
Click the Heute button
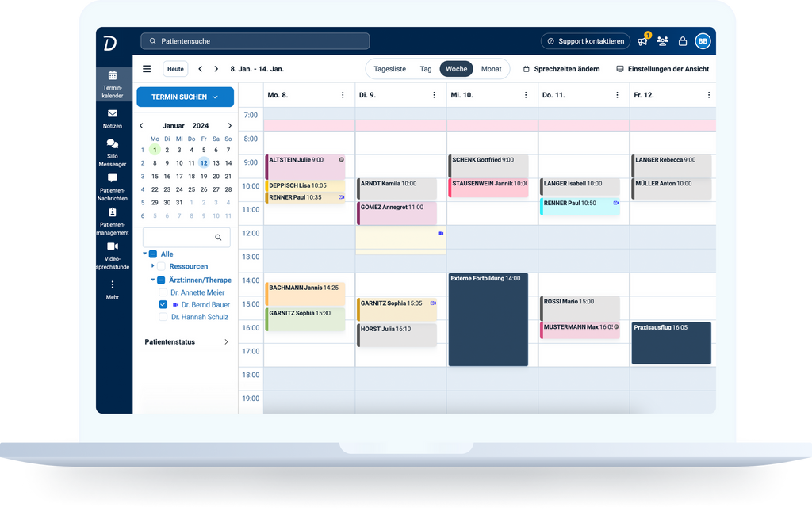tap(175, 69)
